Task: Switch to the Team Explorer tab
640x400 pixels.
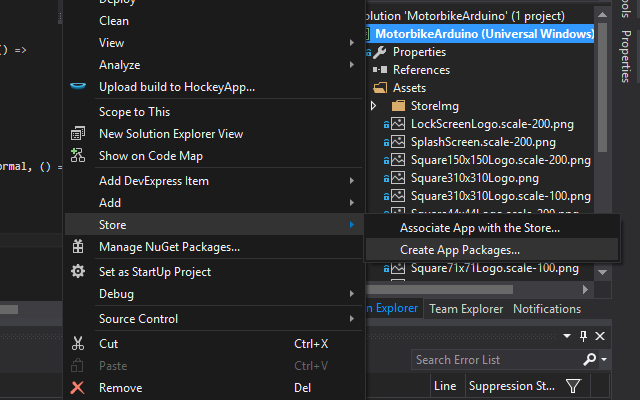Action: (467, 309)
